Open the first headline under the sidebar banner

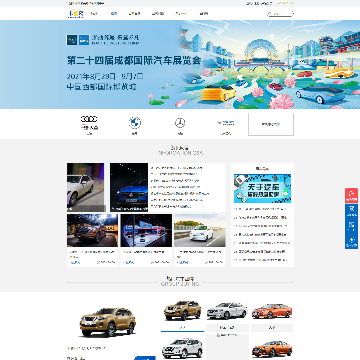coord(260,209)
